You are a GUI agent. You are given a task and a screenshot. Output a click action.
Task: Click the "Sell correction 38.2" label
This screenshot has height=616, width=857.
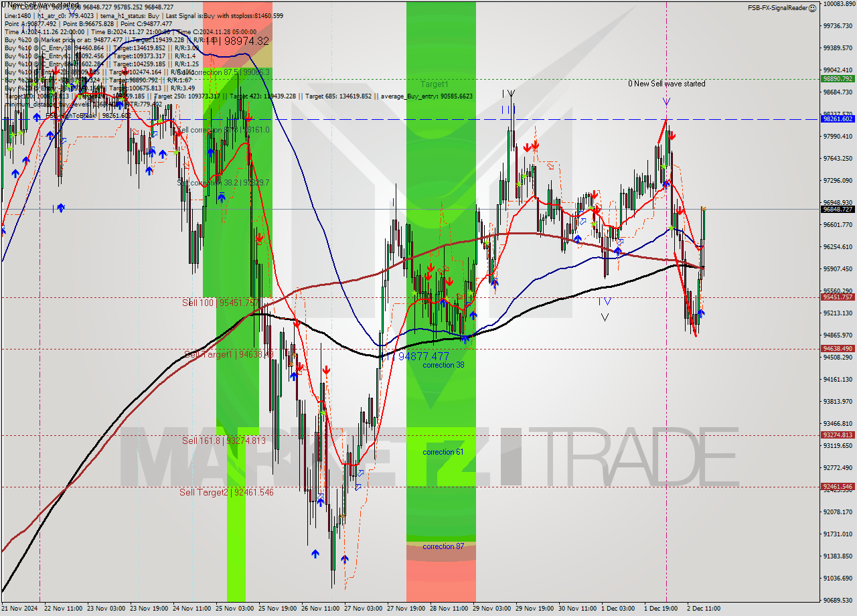[x=224, y=183]
